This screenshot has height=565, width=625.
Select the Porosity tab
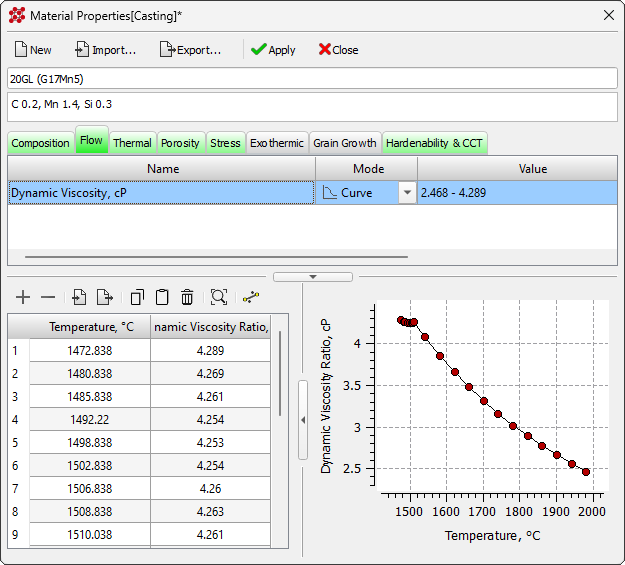coord(180,143)
